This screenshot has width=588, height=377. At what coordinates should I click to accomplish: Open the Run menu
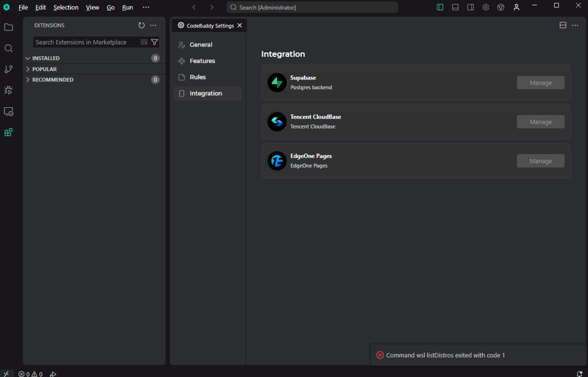tap(127, 7)
